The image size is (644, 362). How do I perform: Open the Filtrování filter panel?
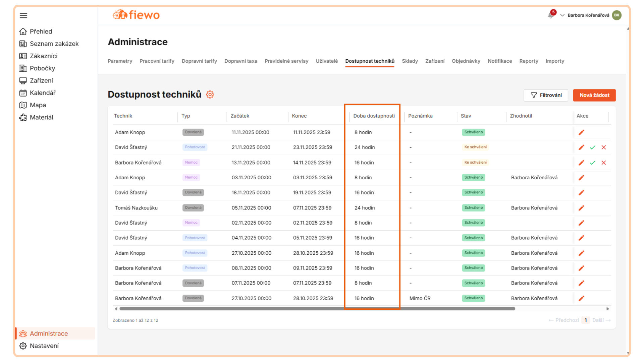tap(546, 95)
